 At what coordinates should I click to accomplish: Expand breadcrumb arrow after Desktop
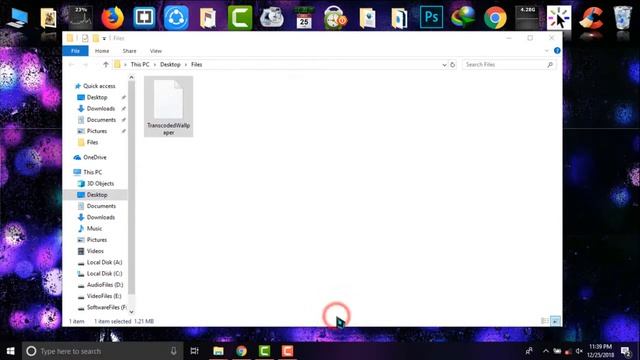(x=186, y=64)
